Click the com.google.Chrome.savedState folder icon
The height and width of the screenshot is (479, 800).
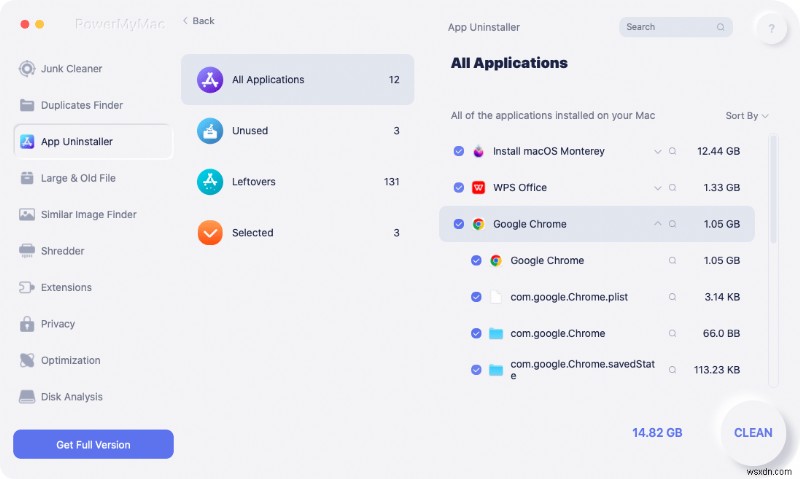point(495,369)
